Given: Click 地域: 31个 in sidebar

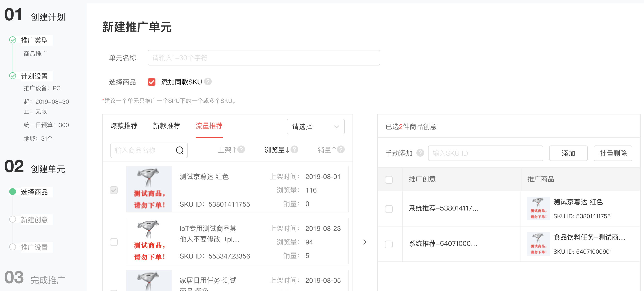Looking at the screenshot, I should tap(38, 138).
